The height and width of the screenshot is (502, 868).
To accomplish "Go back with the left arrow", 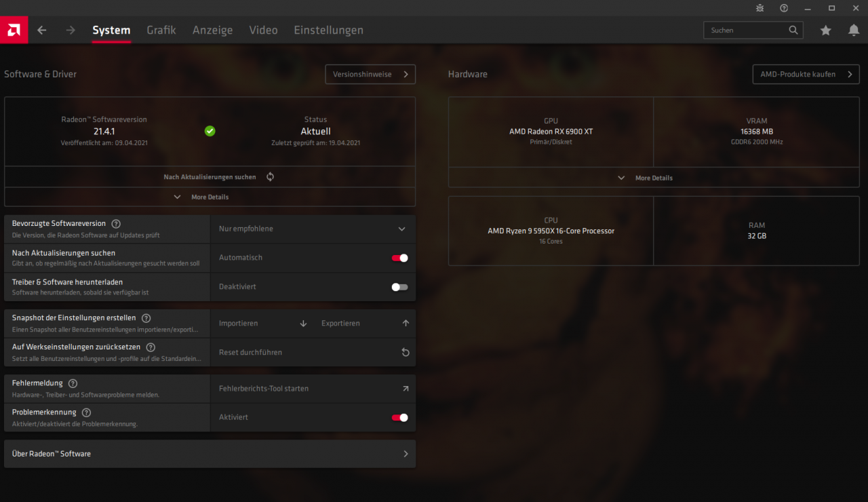I will pyautogui.click(x=42, y=30).
